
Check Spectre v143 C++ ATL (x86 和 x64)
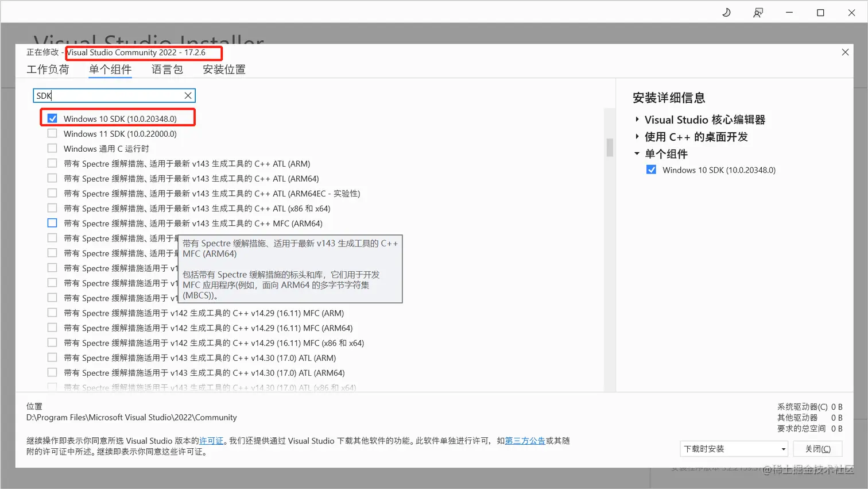52,208
